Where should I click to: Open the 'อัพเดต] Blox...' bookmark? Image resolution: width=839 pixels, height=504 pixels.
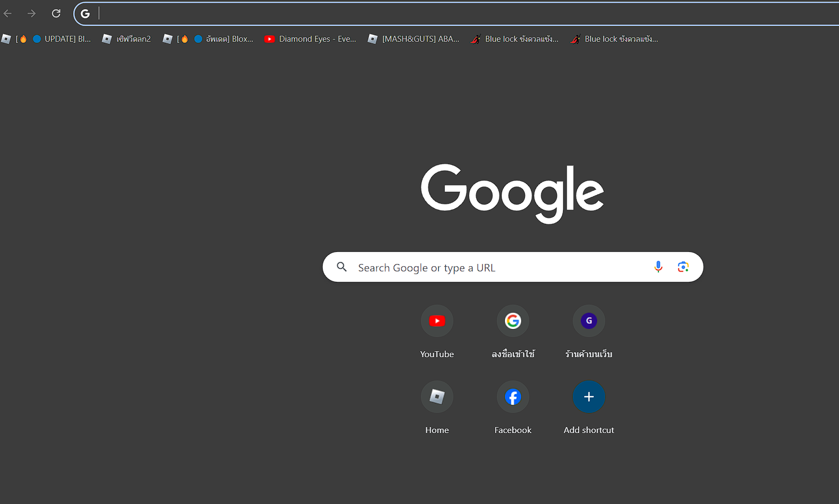pos(208,39)
